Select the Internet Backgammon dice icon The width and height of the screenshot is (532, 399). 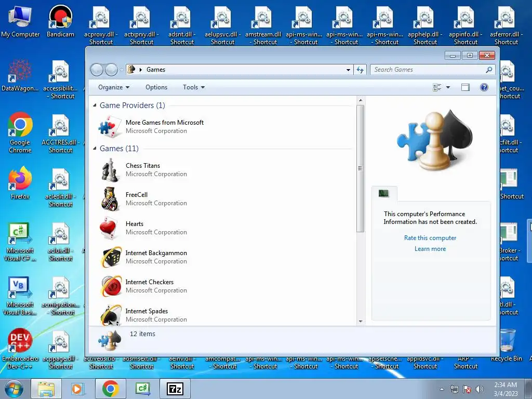111,257
